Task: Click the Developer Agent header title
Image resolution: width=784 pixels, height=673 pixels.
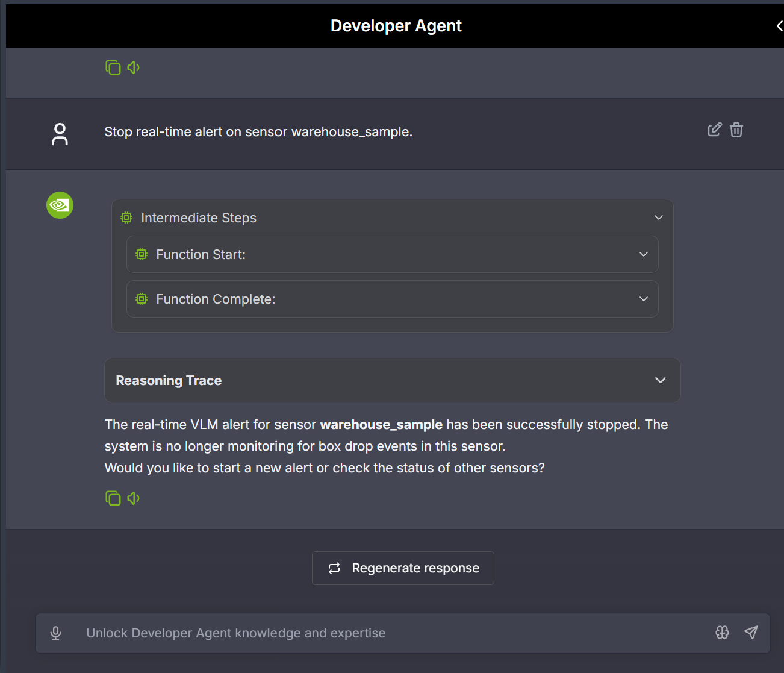Action: [x=396, y=26]
